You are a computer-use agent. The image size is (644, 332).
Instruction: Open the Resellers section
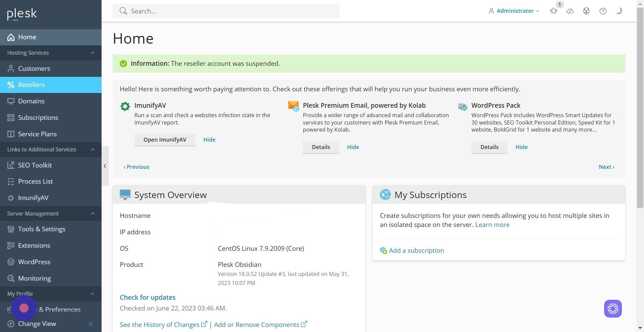coord(51,85)
